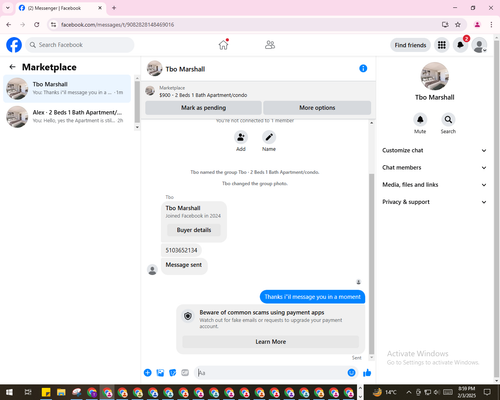500x400 pixels.
Task: Open the notifications bell with badge
Action: click(460, 45)
